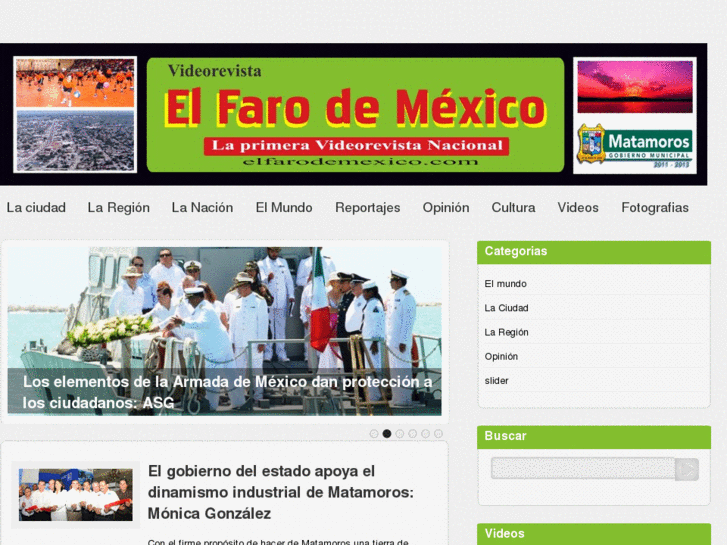Open the La ciudad menu item
727x545 pixels.
(x=36, y=208)
